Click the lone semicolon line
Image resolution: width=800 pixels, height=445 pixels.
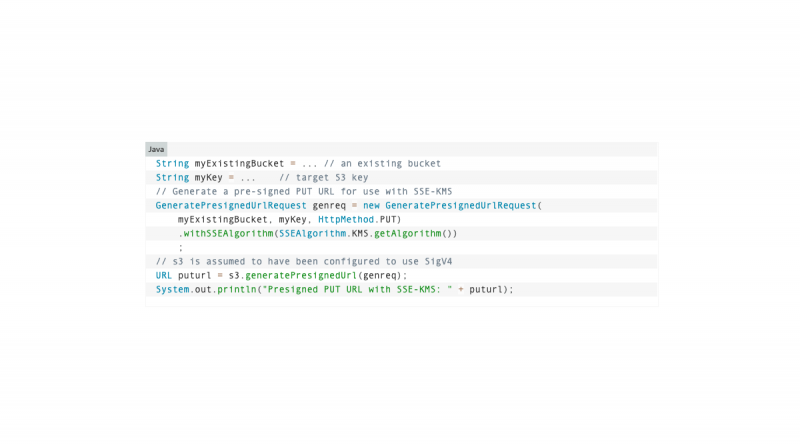tap(181, 247)
